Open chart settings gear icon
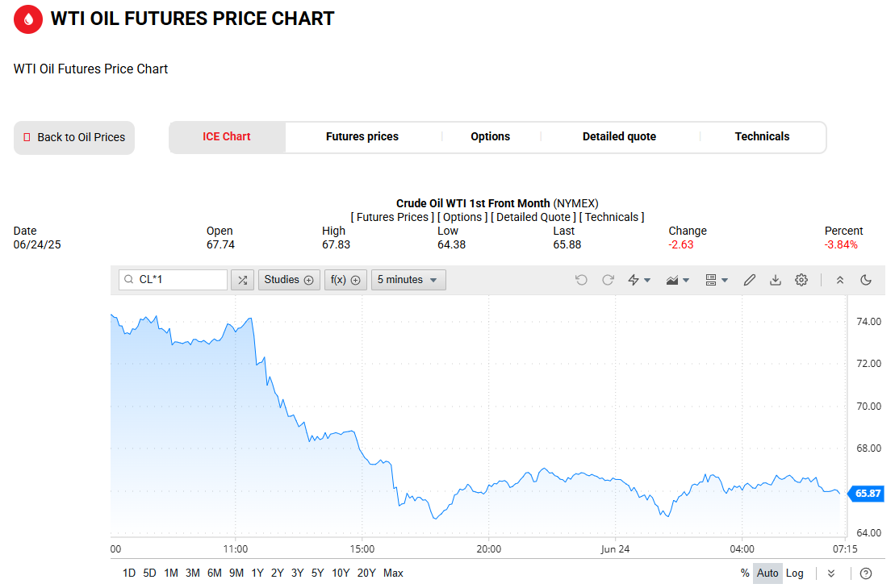 [x=801, y=280]
